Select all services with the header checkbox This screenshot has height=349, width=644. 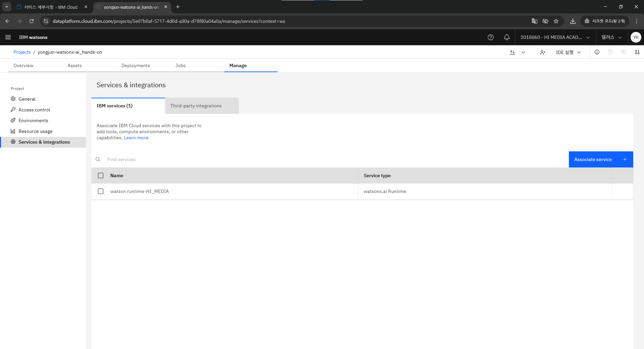101,176
